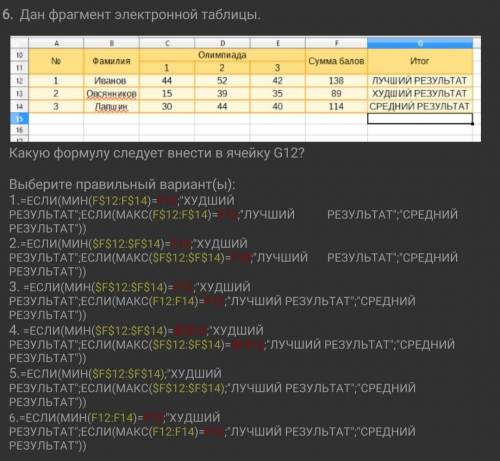This screenshot has height=461, width=500.
Task: Select highlighted column G header
Action: (x=420, y=43)
